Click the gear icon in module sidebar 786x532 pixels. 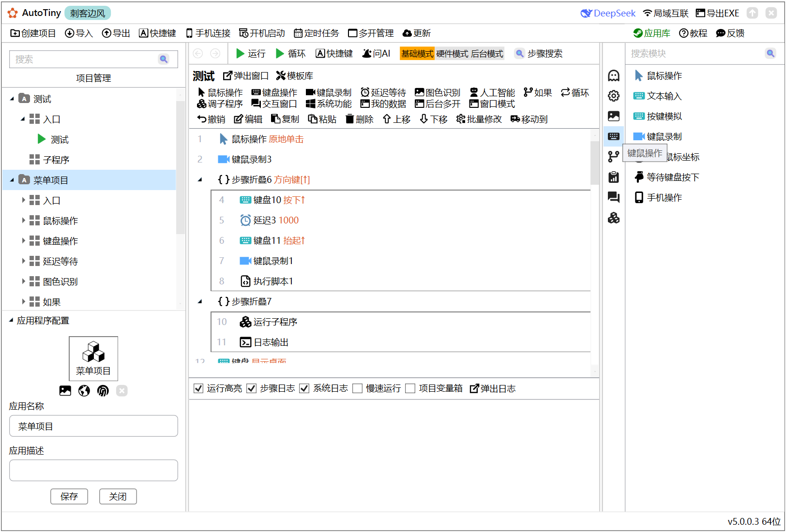point(614,96)
